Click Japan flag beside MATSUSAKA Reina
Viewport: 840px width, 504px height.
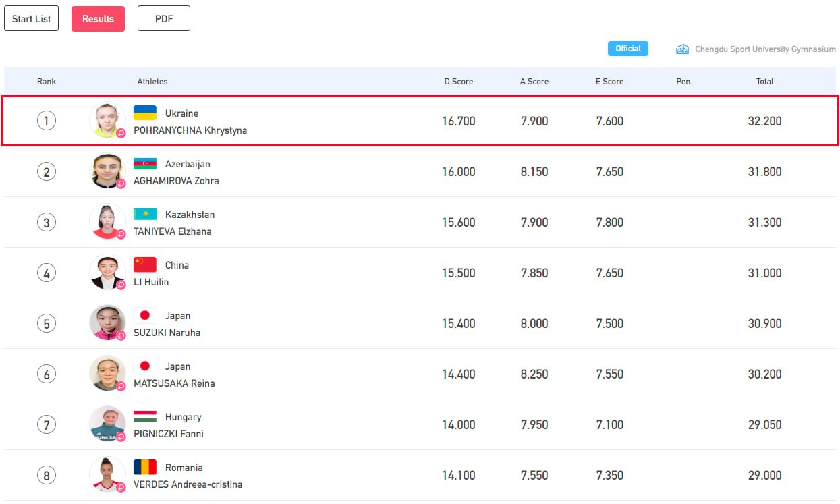click(145, 366)
